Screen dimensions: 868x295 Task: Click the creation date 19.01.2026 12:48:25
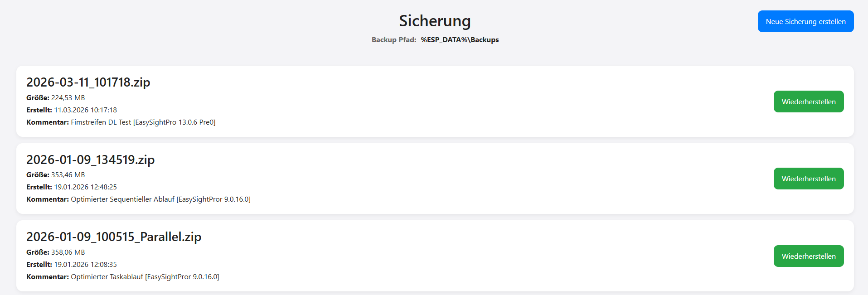click(85, 187)
